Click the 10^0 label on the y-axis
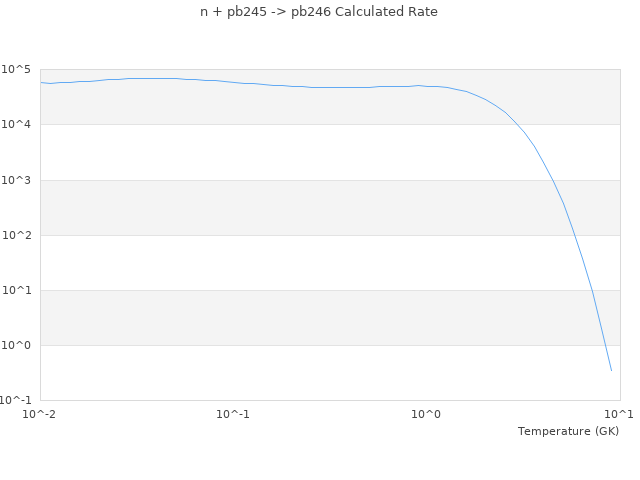Image resolution: width=640 pixels, height=480 pixels. 18,345
